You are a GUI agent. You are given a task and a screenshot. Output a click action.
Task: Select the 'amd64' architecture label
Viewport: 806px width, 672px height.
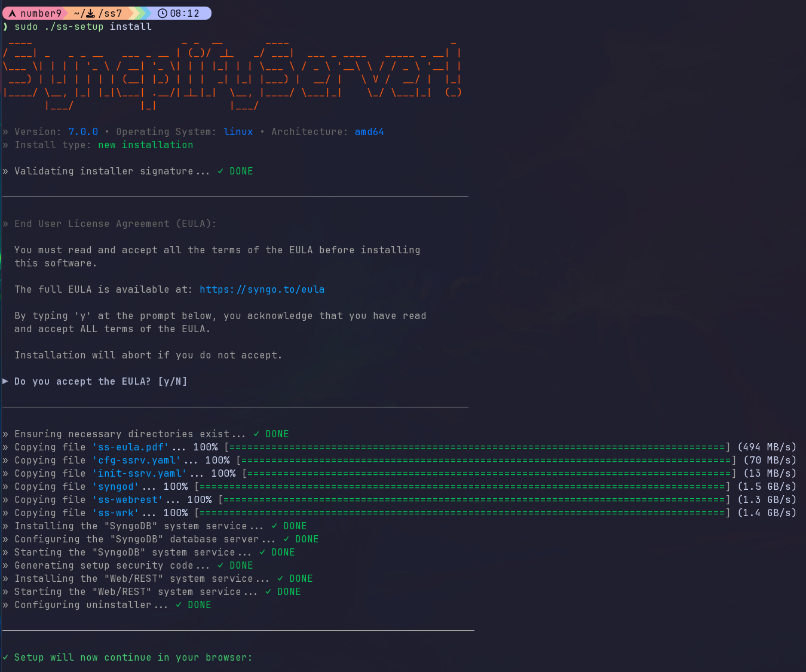click(369, 131)
